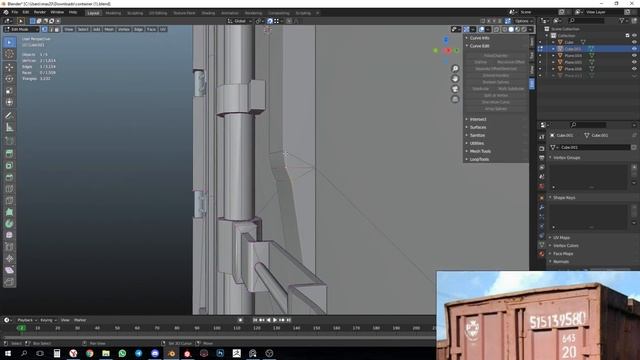640x360 pixels.
Task: Select the Rip Region tool
Action: click(9, 282)
